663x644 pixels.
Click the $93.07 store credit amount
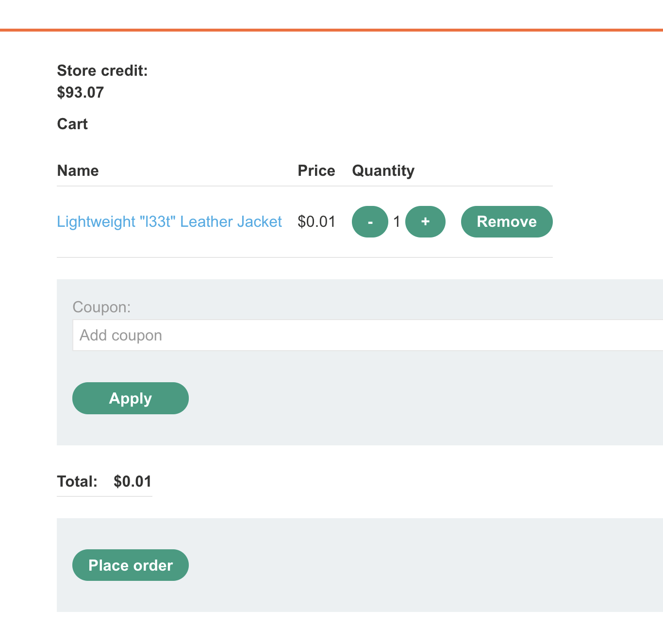81,92
